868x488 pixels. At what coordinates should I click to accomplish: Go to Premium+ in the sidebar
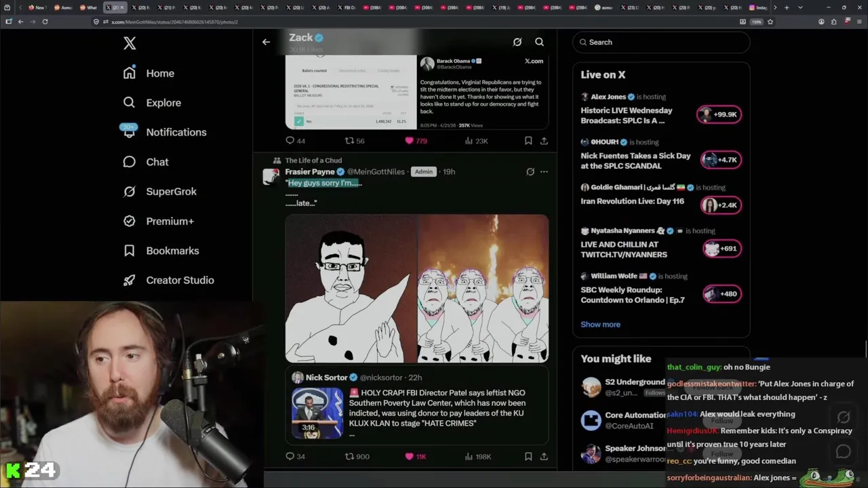tap(159, 221)
